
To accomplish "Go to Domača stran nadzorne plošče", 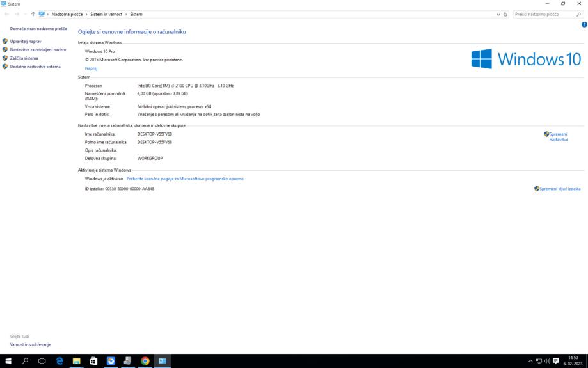I will pos(38,29).
